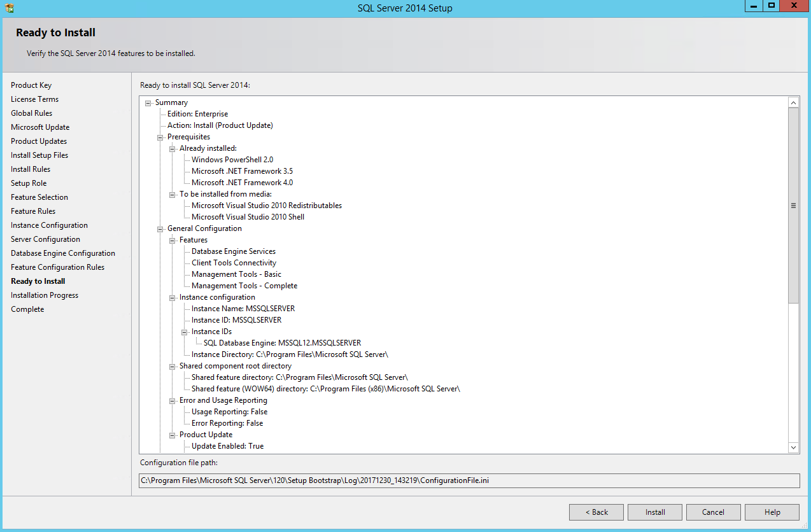Collapse the Prerequisites section
The width and height of the screenshot is (811, 532).
click(x=160, y=137)
